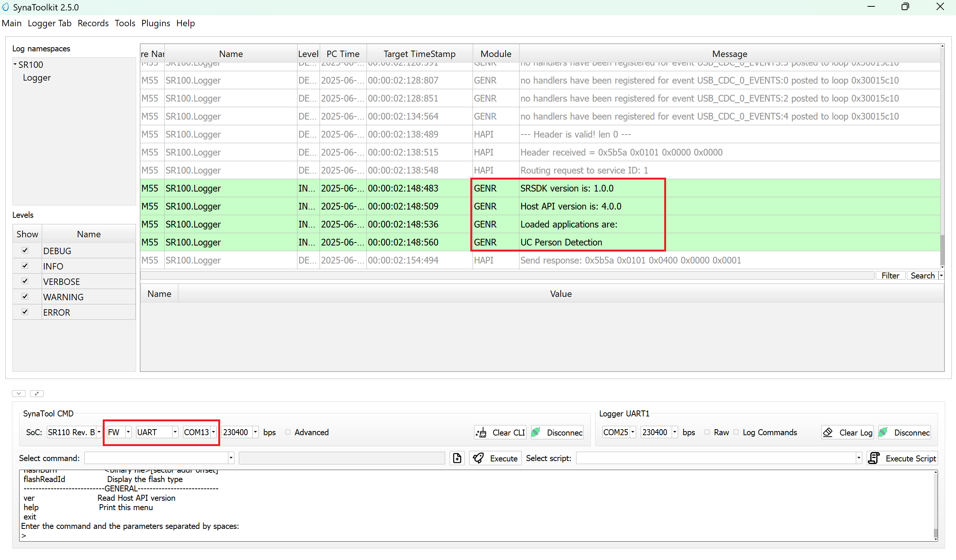Uncheck the DEBUG level visibility
Screen dimensions: 956x560
pos(25,250)
